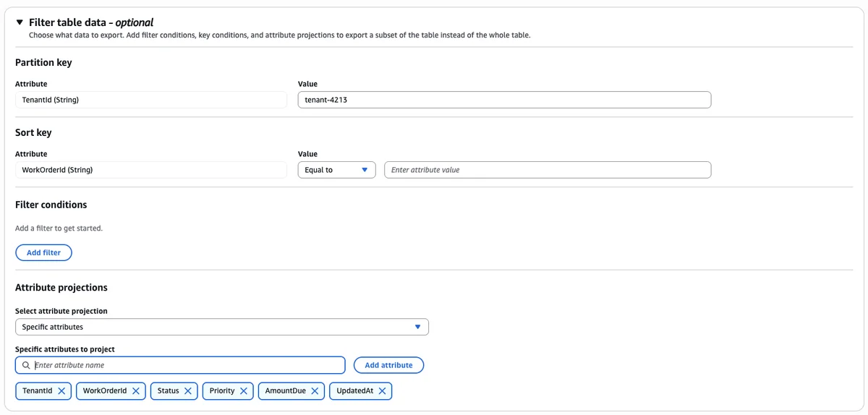The height and width of the screenshot is (415, 868).
Task: Click the TenantId (String) attribute field
Action: tap(151, 100)
